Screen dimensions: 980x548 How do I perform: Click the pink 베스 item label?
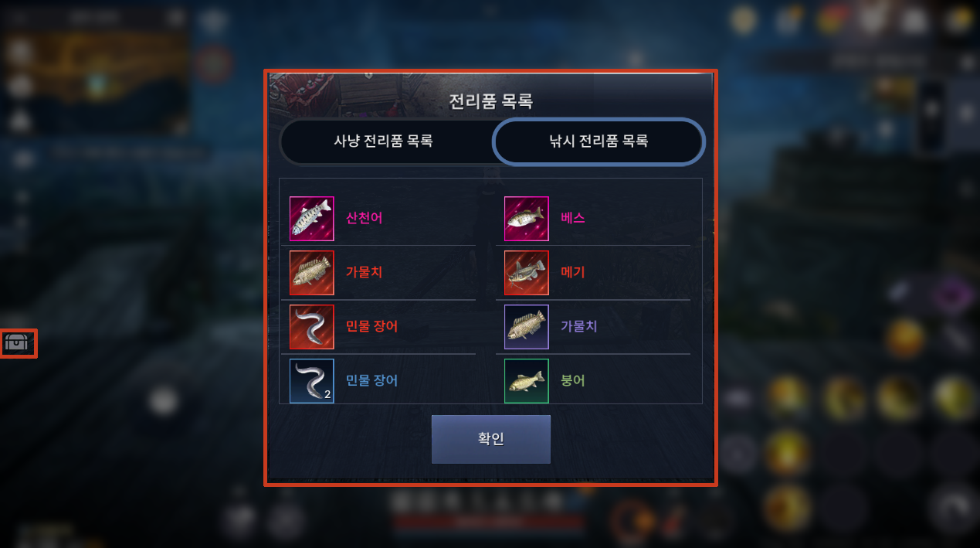pos(573,219)
